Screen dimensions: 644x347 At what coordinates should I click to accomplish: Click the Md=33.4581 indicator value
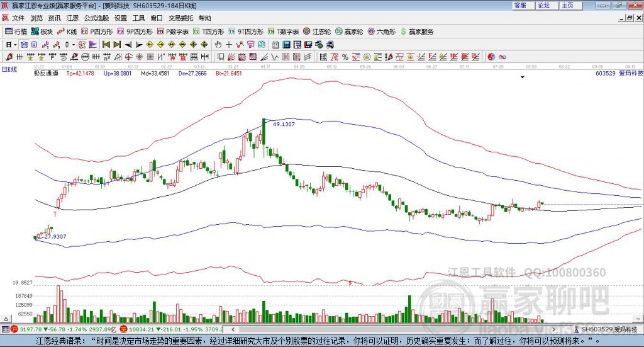point(155,73)
